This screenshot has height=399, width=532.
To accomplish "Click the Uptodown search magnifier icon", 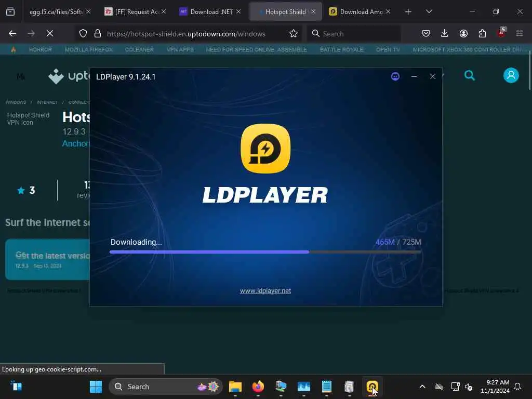I will tap(470, 75).
